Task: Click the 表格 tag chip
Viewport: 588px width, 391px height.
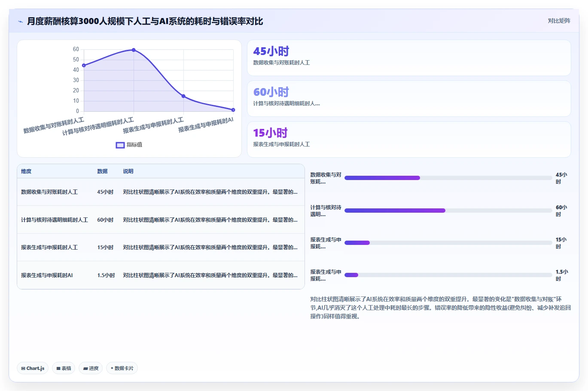Action: 64,368
